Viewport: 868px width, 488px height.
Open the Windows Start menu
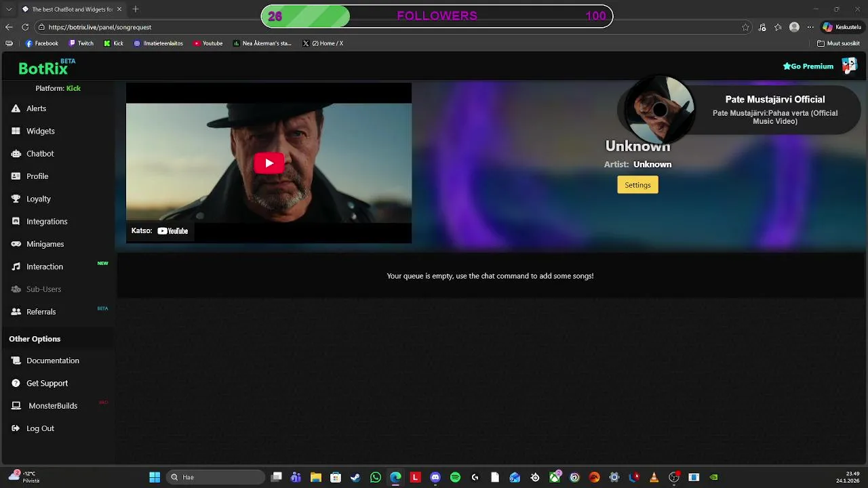pos(155,477)
